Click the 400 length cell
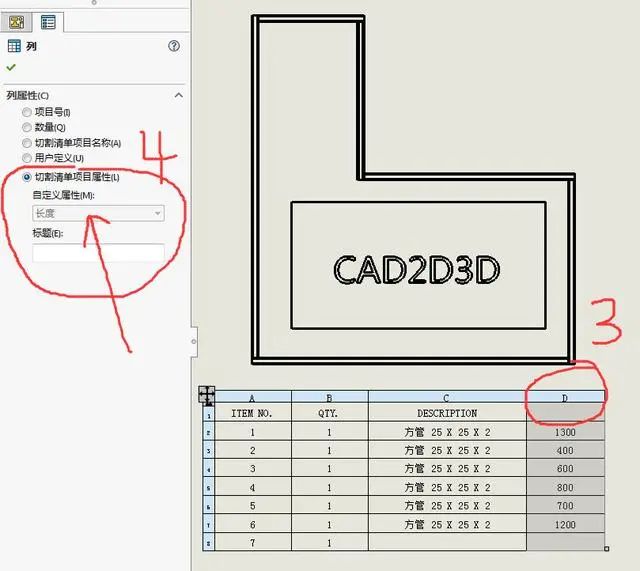The image size is (640, 571). [565, 451]
